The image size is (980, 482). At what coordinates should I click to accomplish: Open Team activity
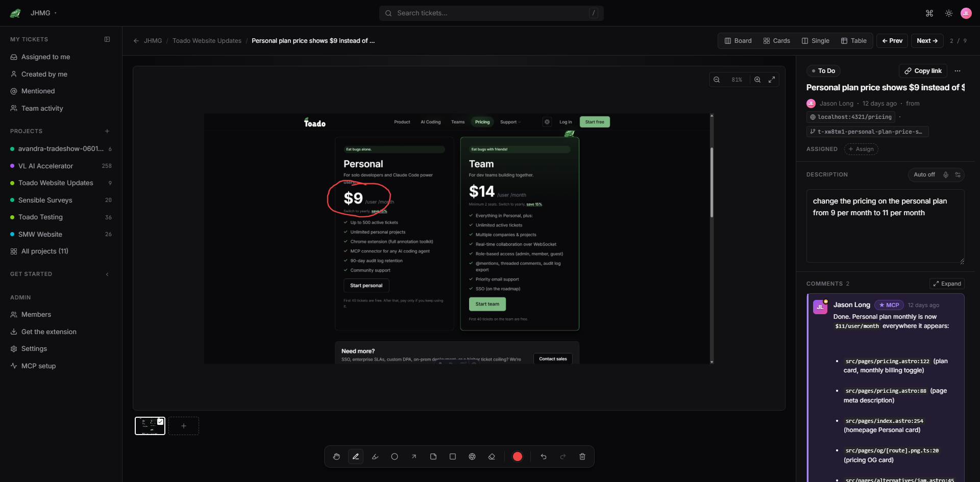click(x=61, y=108)
